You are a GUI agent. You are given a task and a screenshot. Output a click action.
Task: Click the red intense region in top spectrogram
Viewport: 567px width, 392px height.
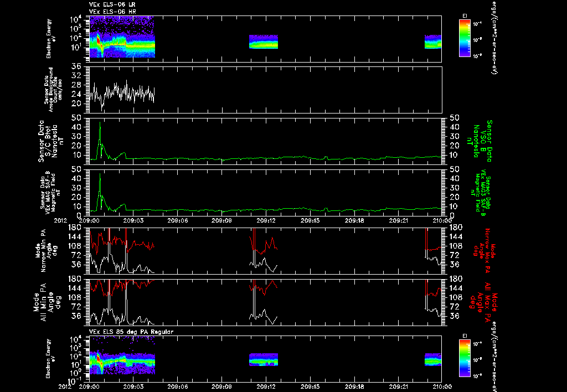[x=98, y=39]
